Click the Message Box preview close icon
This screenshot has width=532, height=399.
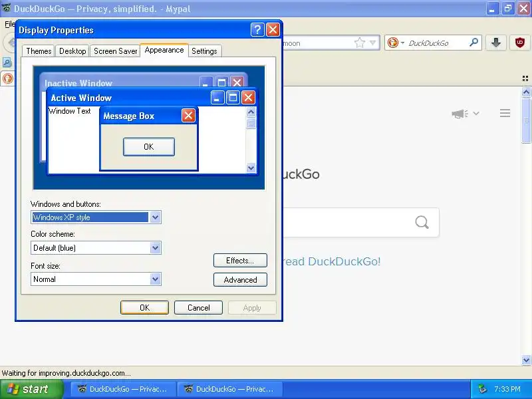[x=188, y=116]
